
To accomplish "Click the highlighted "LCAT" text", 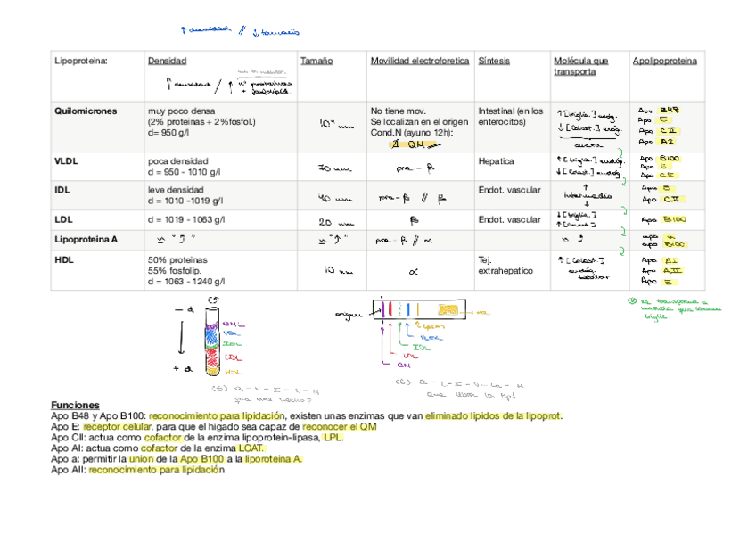I will pyautogui.click(x=250, y=447).
